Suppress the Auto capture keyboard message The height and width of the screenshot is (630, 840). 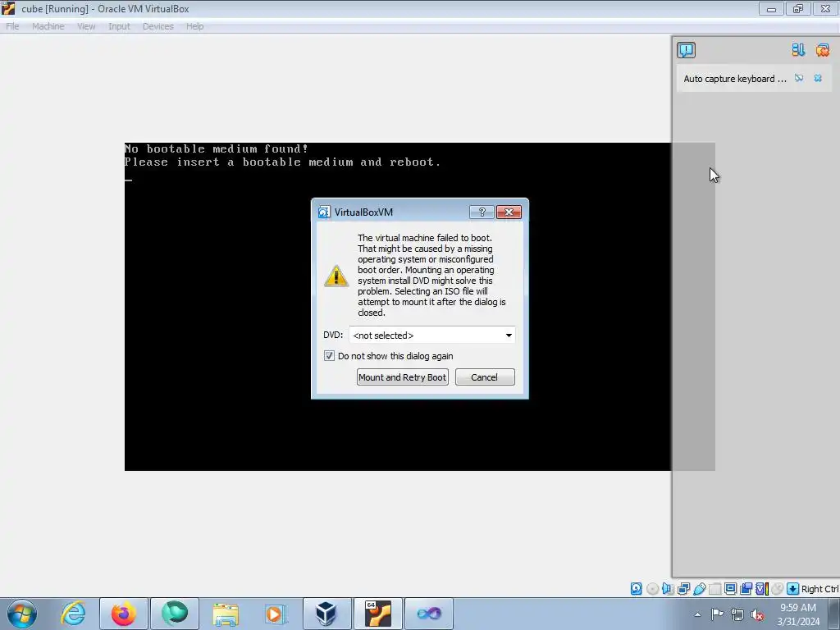pos(799,78)
